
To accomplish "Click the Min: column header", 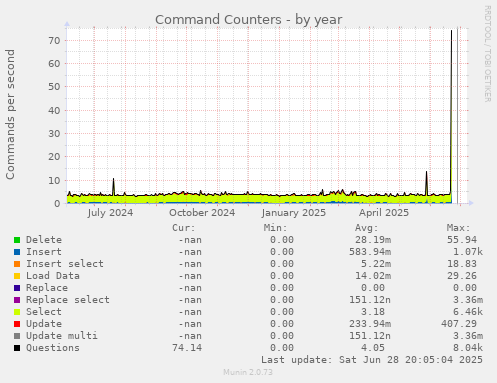I will click(275, 228).
